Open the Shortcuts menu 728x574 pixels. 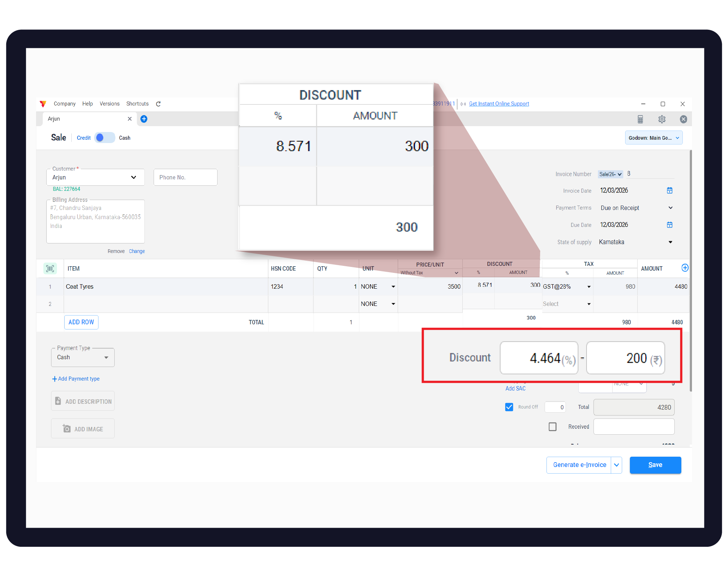(137, 104)
